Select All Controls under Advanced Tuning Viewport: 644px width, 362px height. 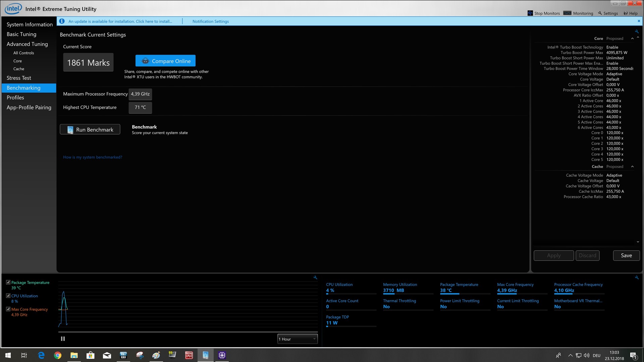23,53
